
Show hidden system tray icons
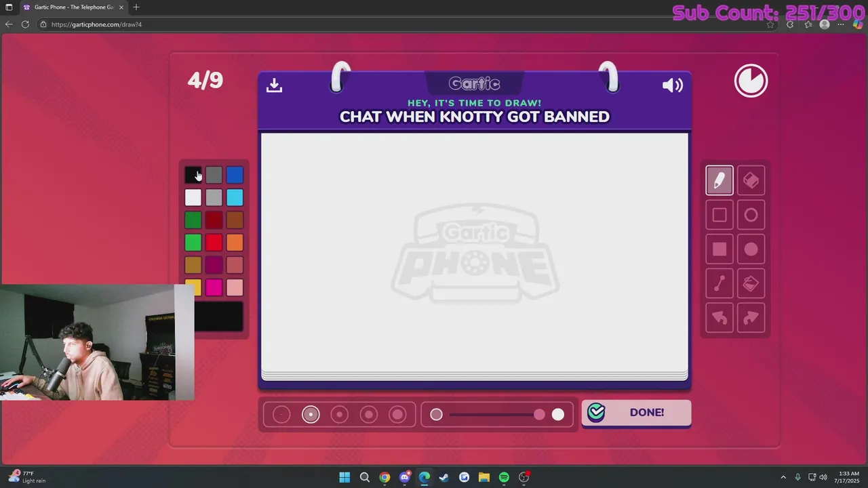pyautogui.click(x=783, y=477)
